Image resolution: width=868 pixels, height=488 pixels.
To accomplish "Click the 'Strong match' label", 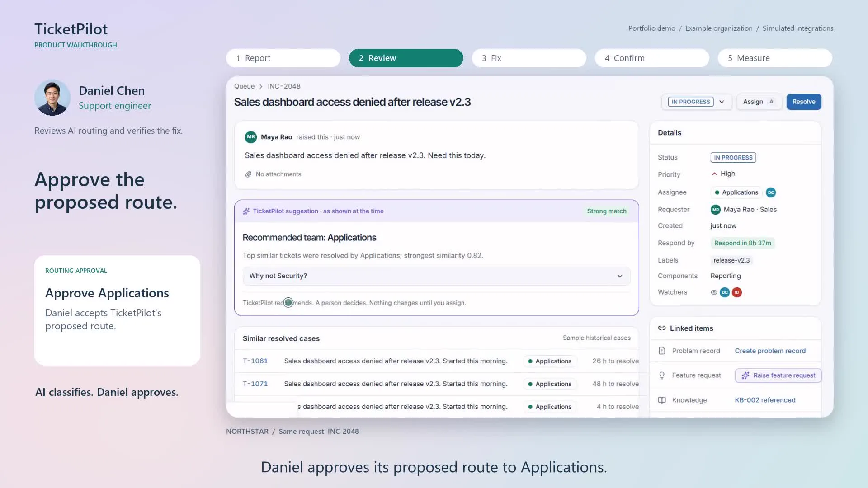I will click(x=607, y=211).
